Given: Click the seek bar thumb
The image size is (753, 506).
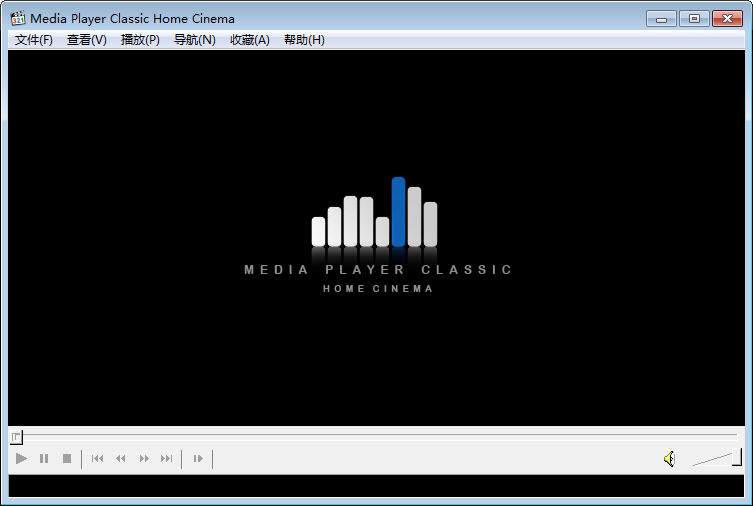Looking at the screenshot, I should [16, 437].
